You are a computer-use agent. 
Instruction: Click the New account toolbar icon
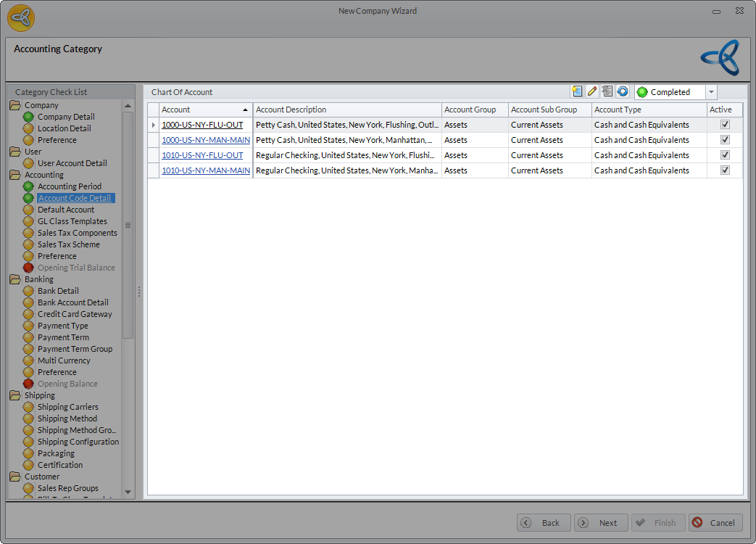[577, 91]
